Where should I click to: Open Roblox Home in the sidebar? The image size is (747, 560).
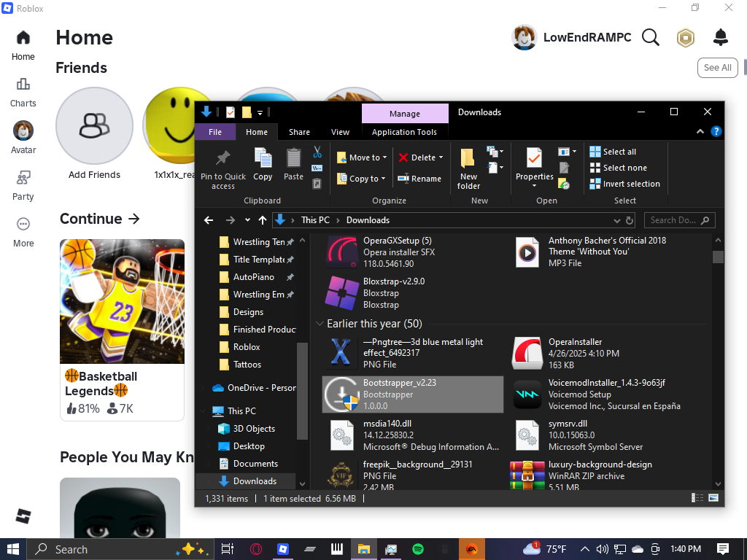point(23,46)
